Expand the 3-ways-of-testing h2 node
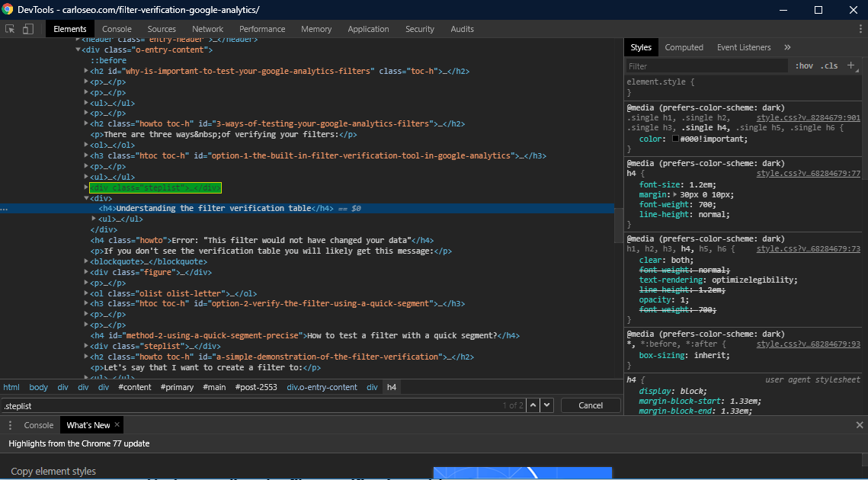Viewport: 868px width, 480px height. click(x=86, y=123)
